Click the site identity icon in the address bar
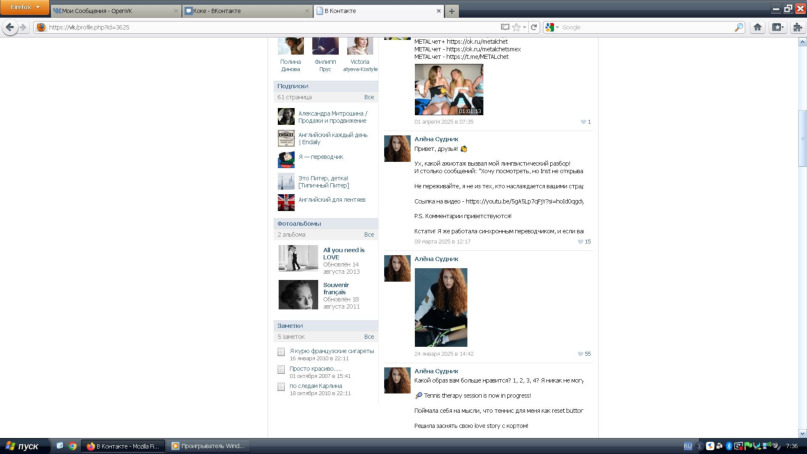 click(x=41, y=27)
